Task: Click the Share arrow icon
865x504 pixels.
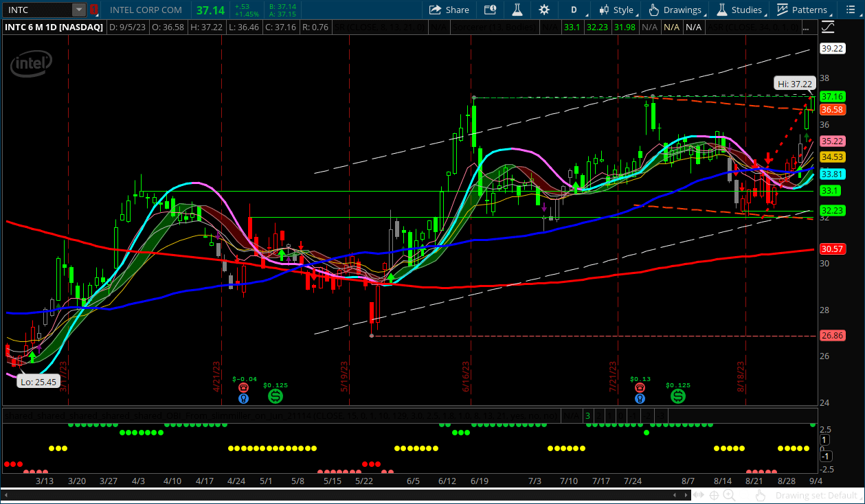Action: [x=436, y=10]
